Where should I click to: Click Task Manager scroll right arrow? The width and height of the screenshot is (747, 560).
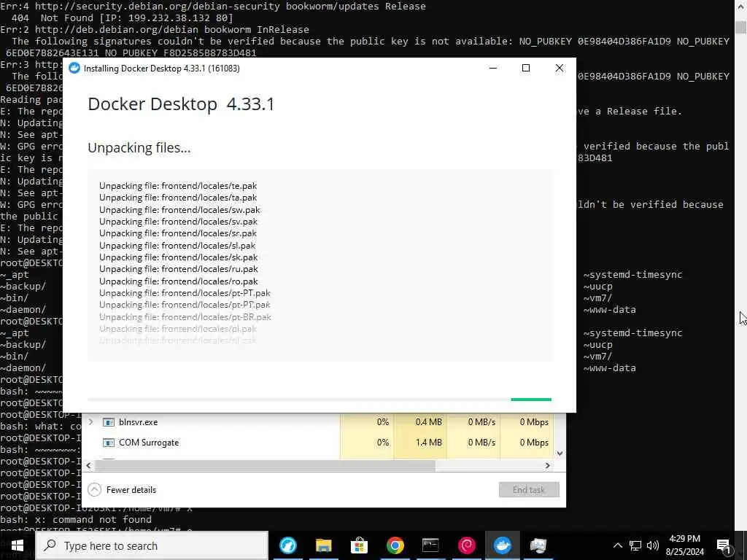(x=547, y=465)
